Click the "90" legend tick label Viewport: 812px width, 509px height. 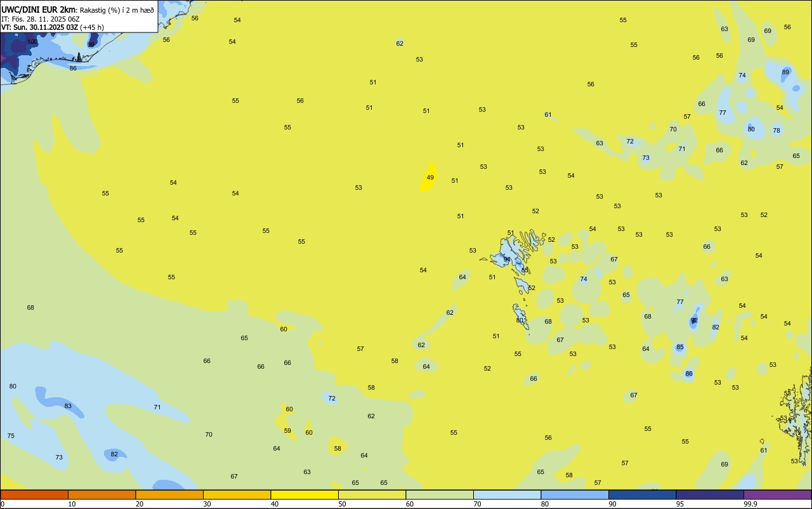click(x=613, y=504)
